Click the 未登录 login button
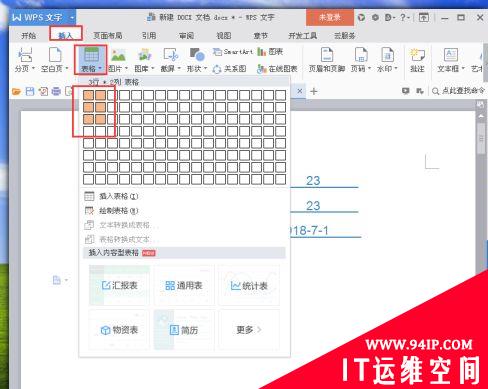Viewport: 488px width, 389px height. pyautogui.click(x=330, y=17)
